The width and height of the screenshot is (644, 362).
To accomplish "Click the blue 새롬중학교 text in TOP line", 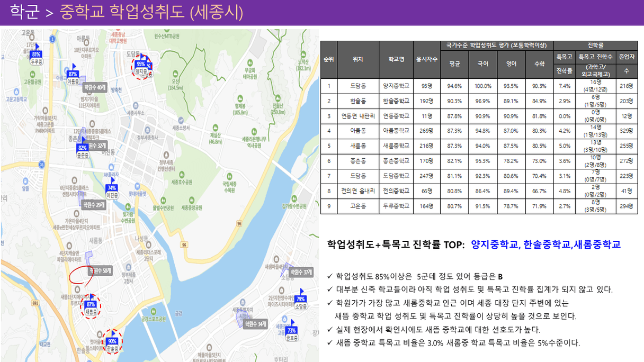I will click(596, 245).
